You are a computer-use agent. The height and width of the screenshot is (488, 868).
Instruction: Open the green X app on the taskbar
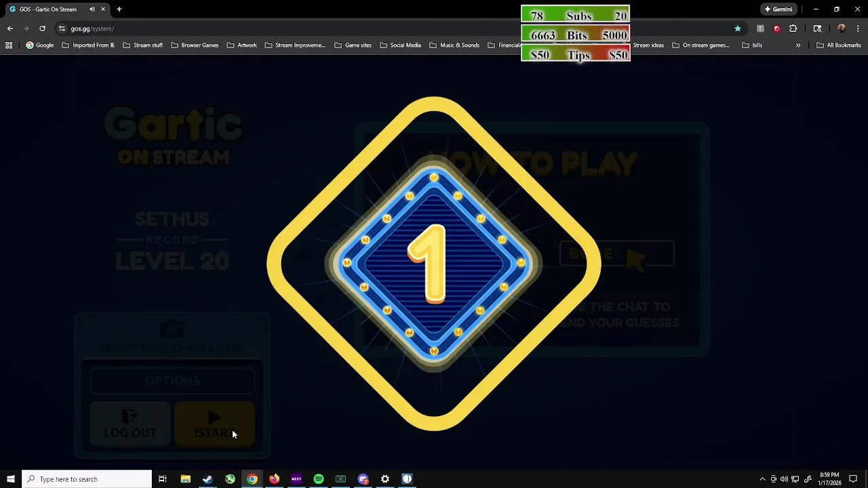(230, 479)
